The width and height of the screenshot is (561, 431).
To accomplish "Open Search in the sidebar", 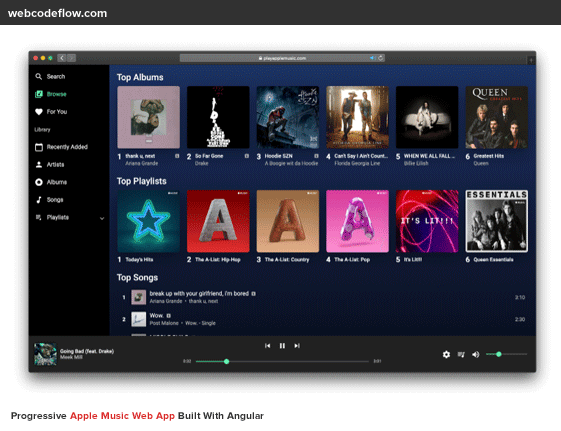I will [x=56, y=77].
